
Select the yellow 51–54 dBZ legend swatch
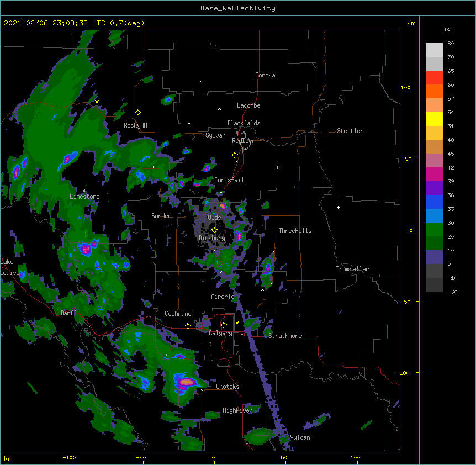434,119
